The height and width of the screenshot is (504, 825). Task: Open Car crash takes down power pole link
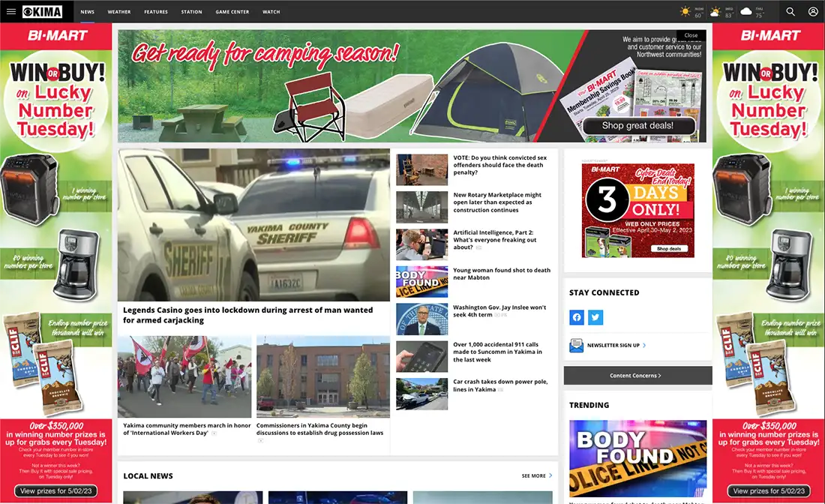[499, 385]
